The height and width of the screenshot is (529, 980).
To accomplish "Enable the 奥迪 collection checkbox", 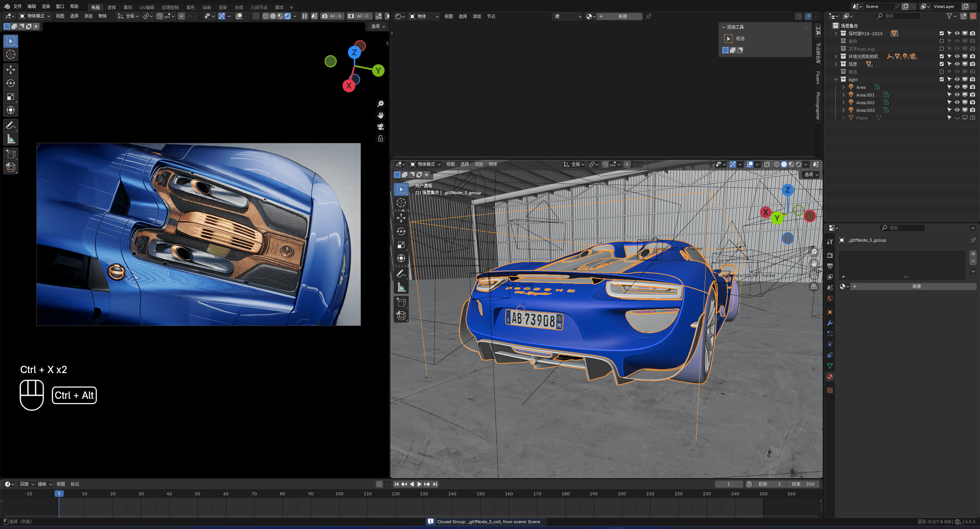I will pos(942,72).
